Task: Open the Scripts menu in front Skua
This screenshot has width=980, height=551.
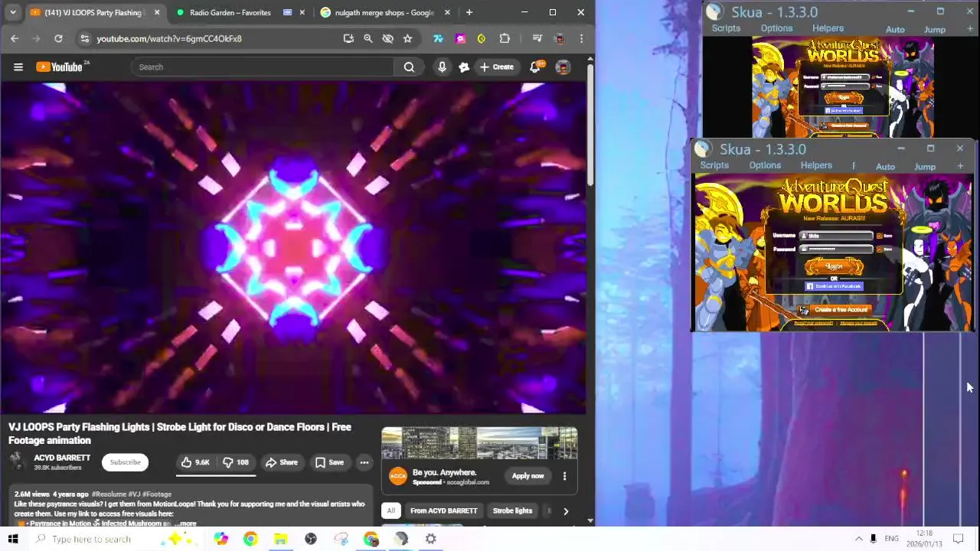Action: click(714, 165)
